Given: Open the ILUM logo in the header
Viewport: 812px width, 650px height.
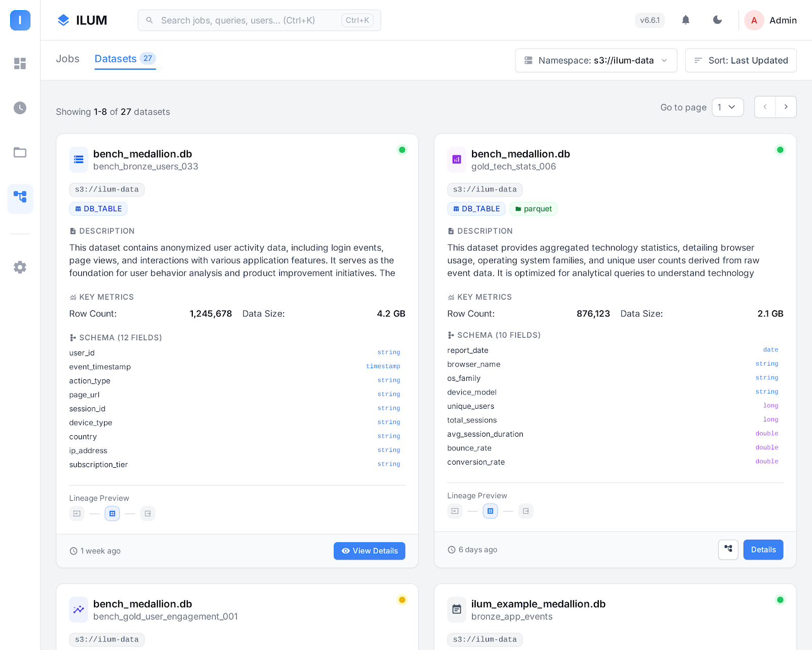Looking at the screenshot, I should pyautogui.click(x=83, y=20).
